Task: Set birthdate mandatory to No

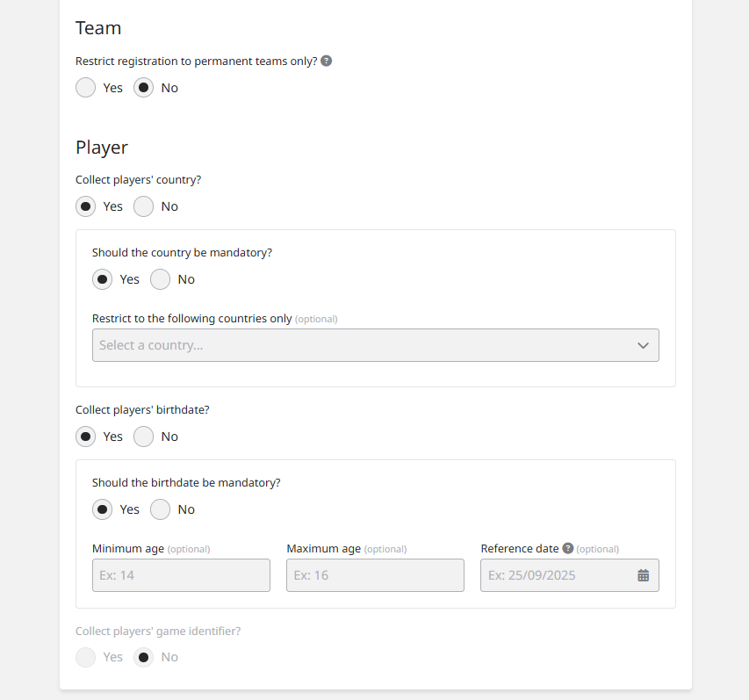Action: tap(161, 509)
